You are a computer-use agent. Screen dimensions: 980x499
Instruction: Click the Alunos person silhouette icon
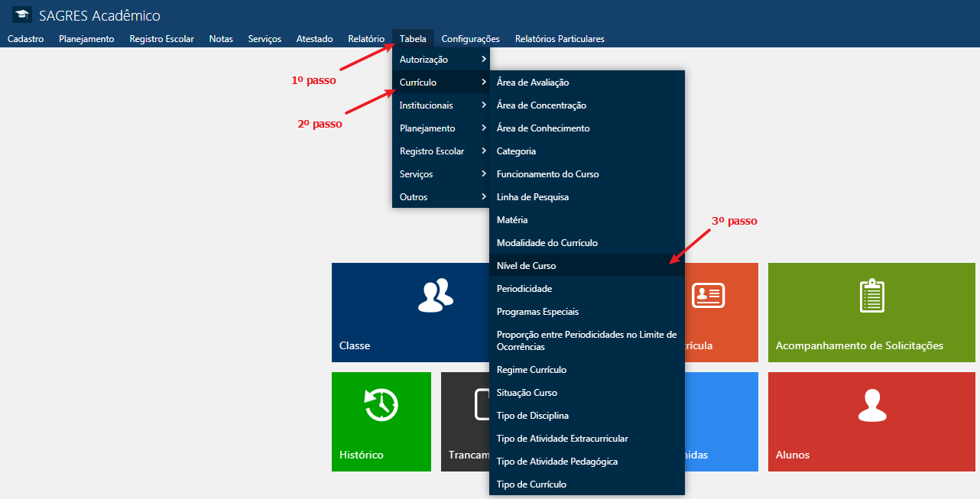871,405
